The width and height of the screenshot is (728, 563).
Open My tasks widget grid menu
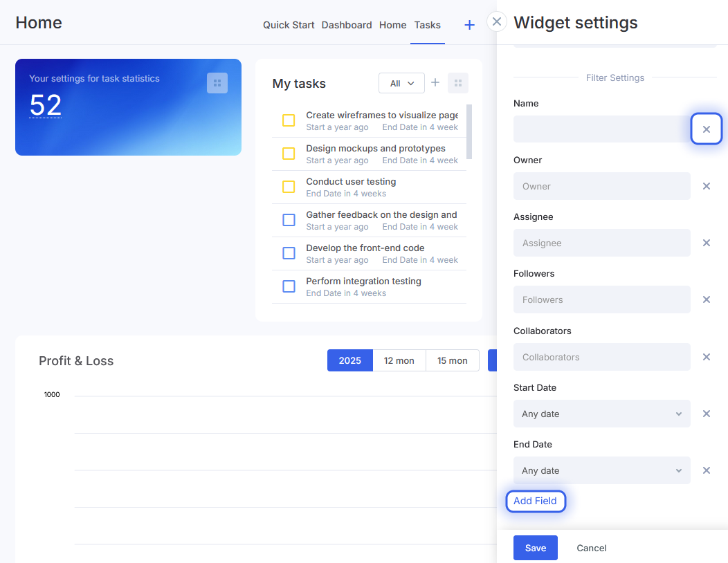click(458, 83)
